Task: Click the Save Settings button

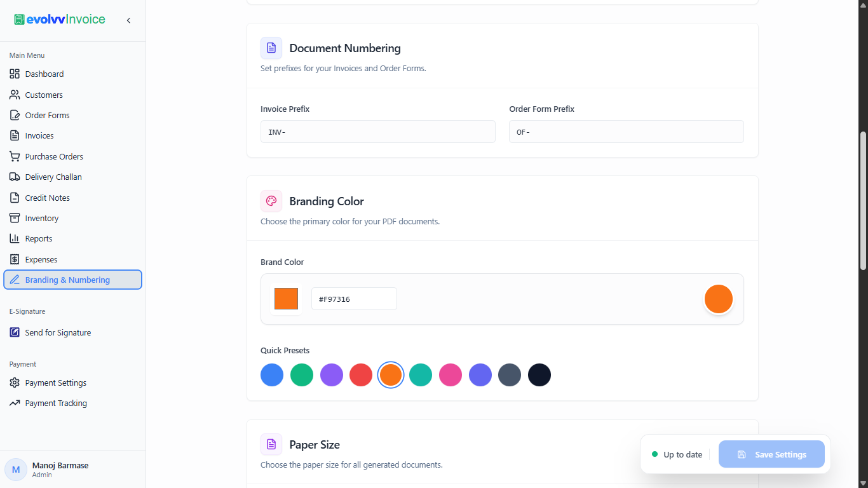Action: pos(771,454)
